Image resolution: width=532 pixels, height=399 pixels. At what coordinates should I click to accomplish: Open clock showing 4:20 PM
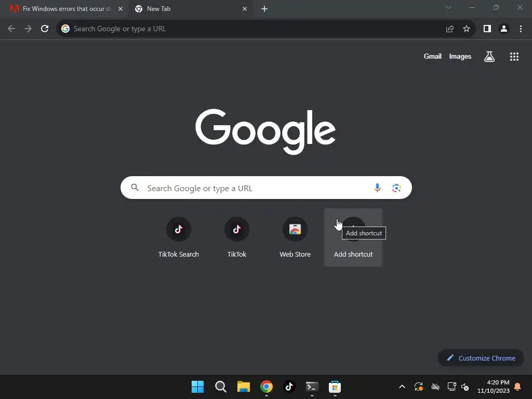click(494, 387)
